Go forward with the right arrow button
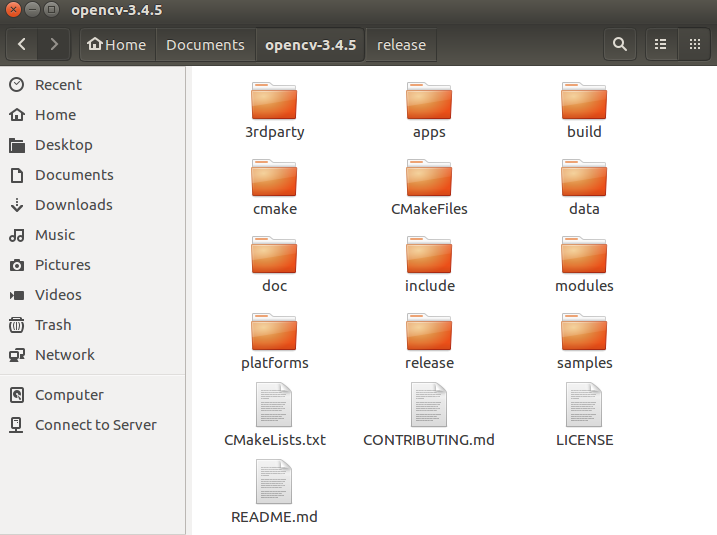The height and width of the screenshot is (535, 717). point(54,44)
